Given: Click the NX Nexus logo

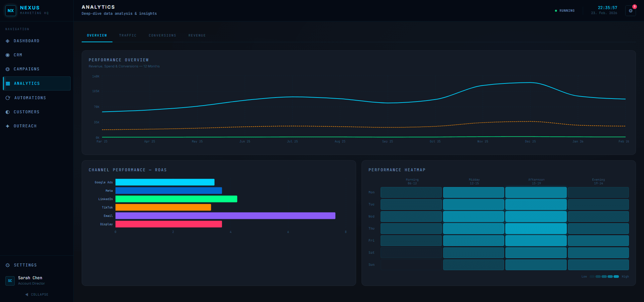Looking at the screenshot, I should tap(10, 10).
